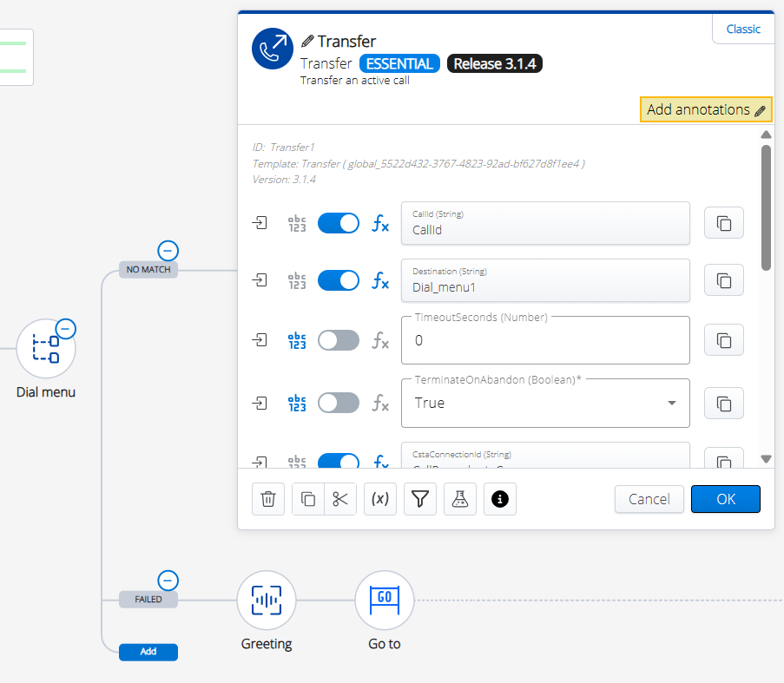Enable the TerminateOnAbandon toggle
784x683 pixels.
point(339,403)
